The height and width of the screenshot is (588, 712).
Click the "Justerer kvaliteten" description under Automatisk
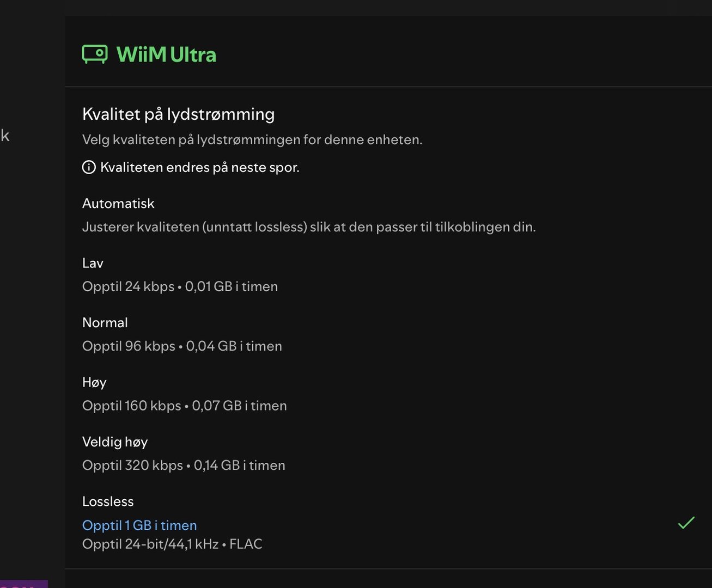(309, 227)
